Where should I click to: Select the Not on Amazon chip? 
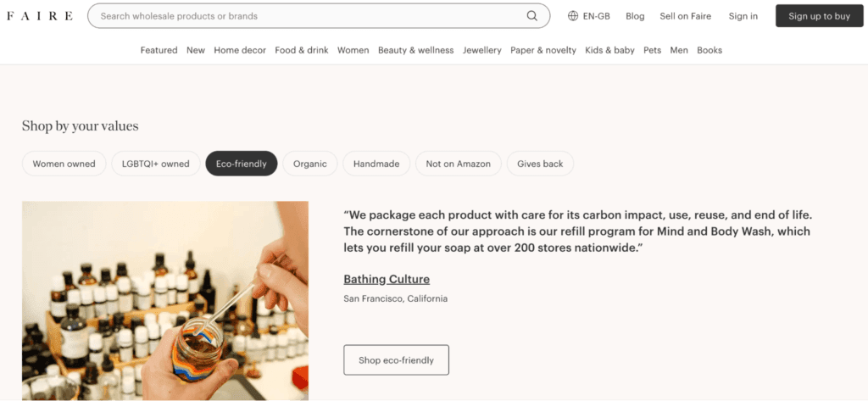[x=458, y=164]
